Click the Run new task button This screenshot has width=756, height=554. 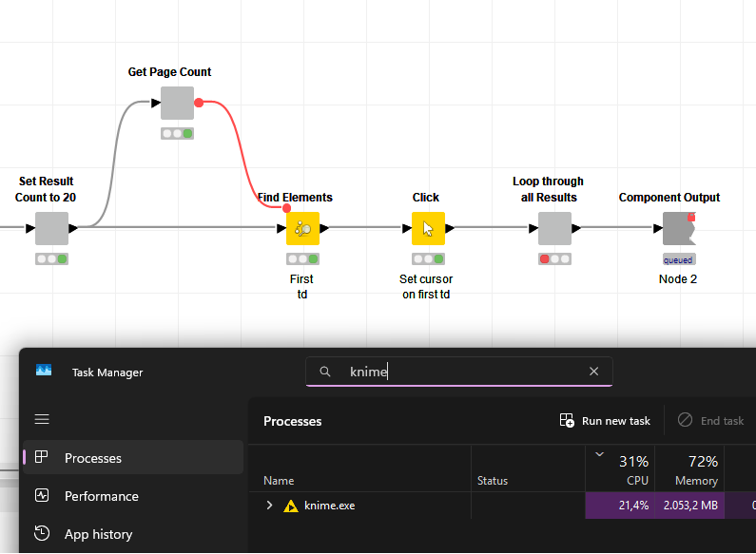coord(605,421)
